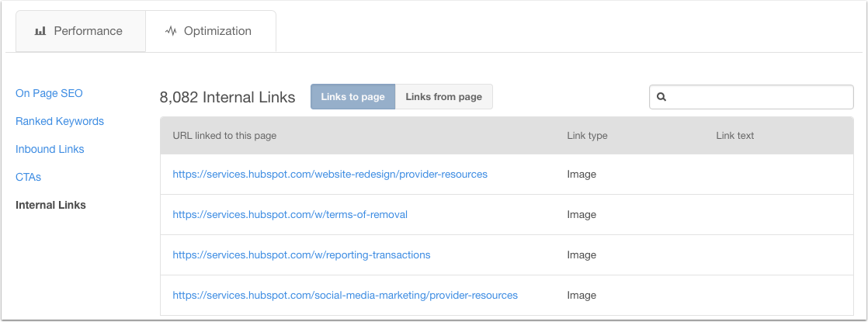Open the terms-of-removal URL

tap(290, 215)
